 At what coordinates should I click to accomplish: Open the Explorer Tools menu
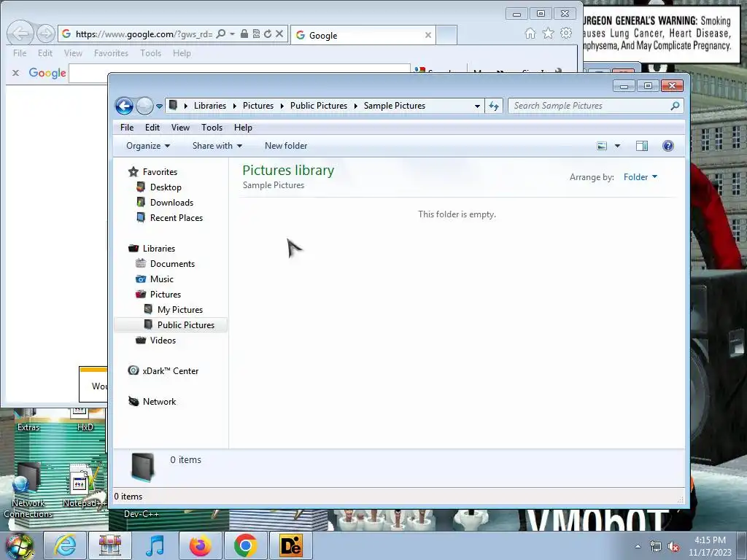pos(212,128)
